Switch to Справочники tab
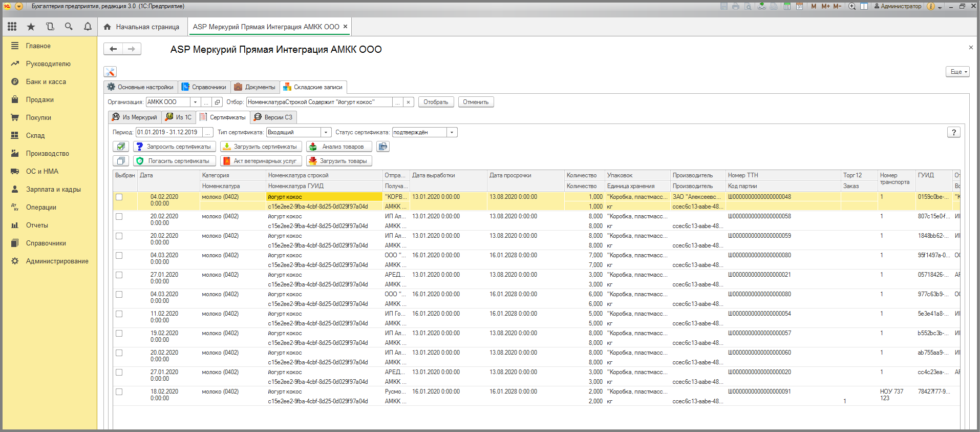Screen dimensions: 980x432 [204, 87]
